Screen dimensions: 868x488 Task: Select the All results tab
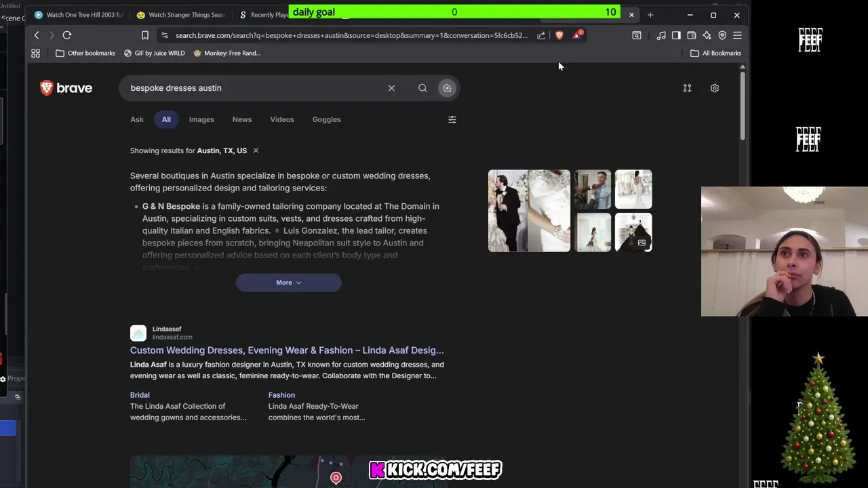[x=166, y=119]
